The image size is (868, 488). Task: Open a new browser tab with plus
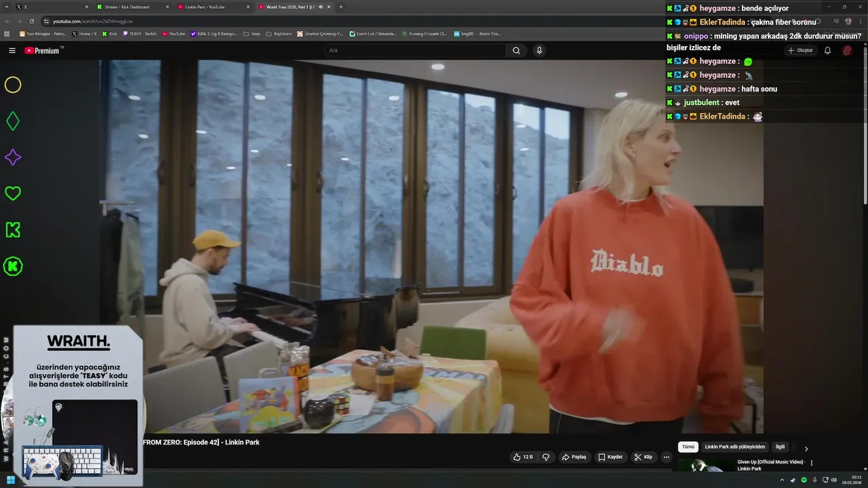[x=340, y=7]
